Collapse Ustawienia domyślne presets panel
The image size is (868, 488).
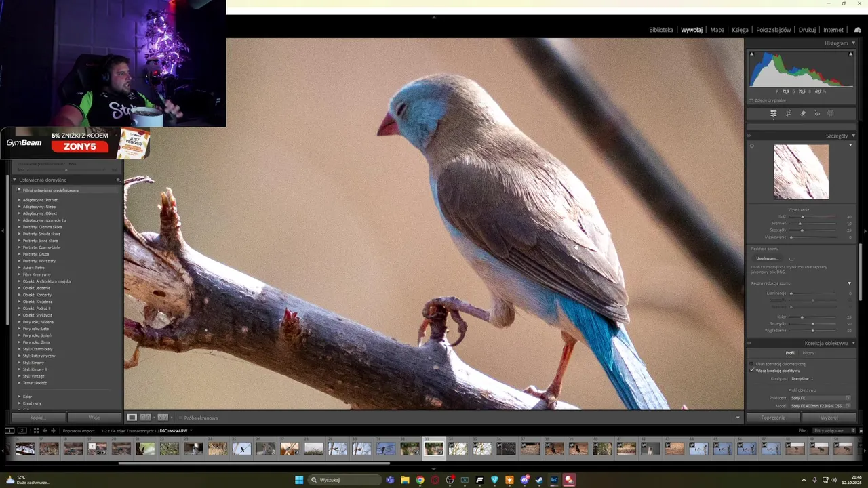coord(14,180)
